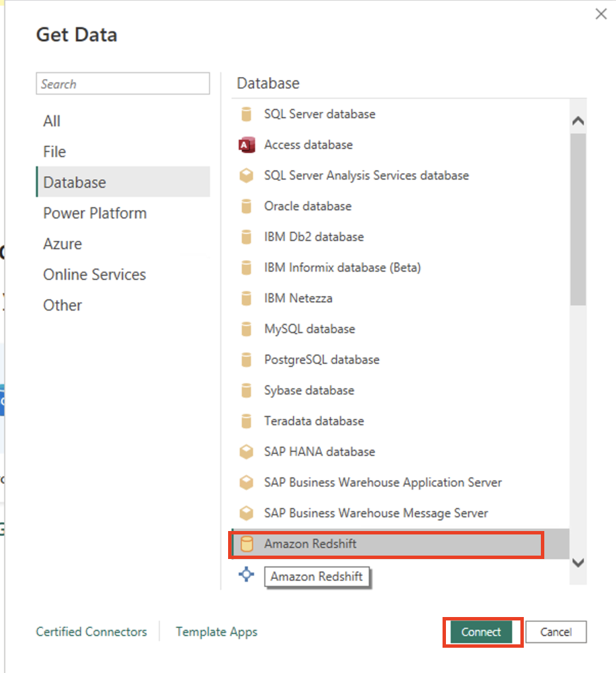
Task: Select 'SAP HANA database' text
Action: 320,452
